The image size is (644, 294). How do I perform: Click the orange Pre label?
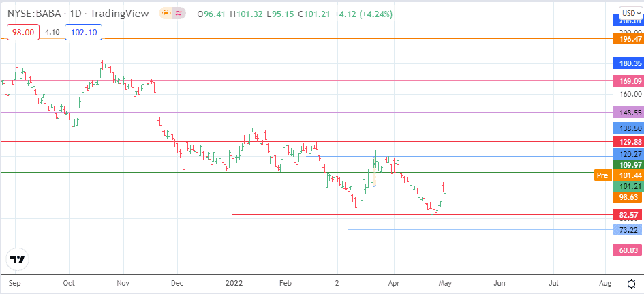(x=602, y=175)
